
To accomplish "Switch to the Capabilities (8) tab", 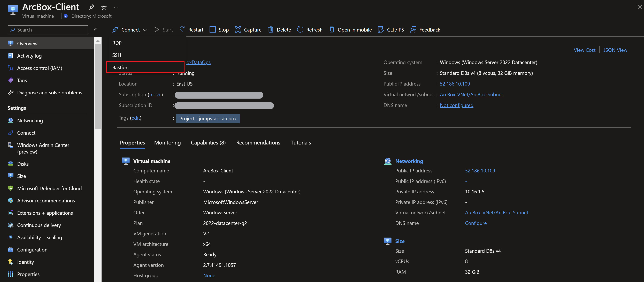I will click(208, 142).
